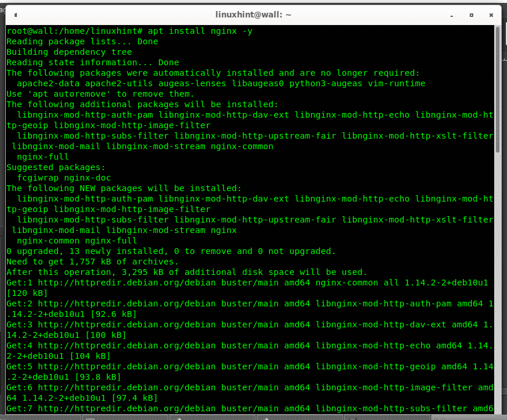Click the 'Get:2' libnginx-mod-http-auth-pam line
507x420 pixels.
250,304
